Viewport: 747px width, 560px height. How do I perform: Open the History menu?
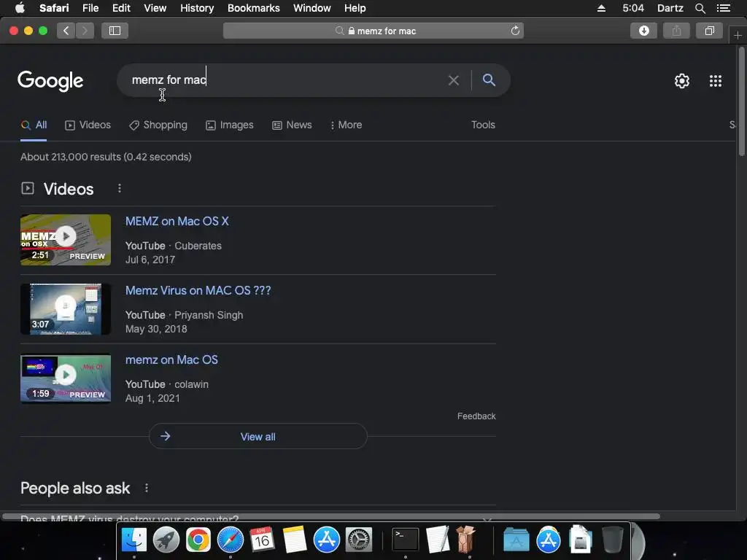[197, 8]
